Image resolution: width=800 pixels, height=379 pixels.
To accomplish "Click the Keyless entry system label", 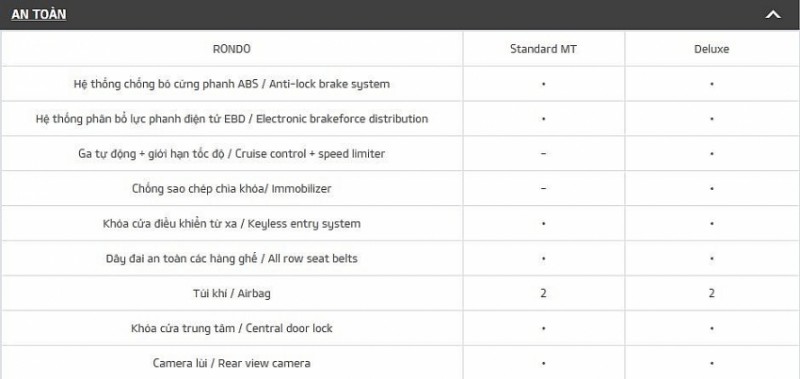I will coord(232,223).
